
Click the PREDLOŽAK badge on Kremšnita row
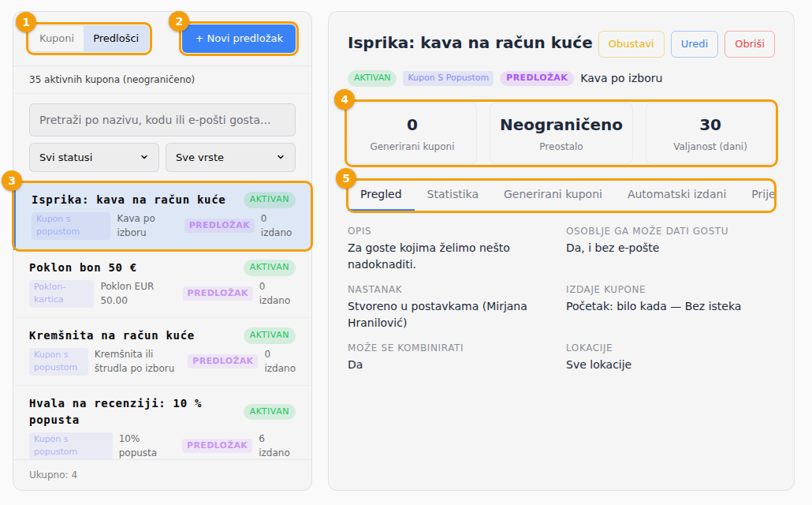click(x=222, y=361)
